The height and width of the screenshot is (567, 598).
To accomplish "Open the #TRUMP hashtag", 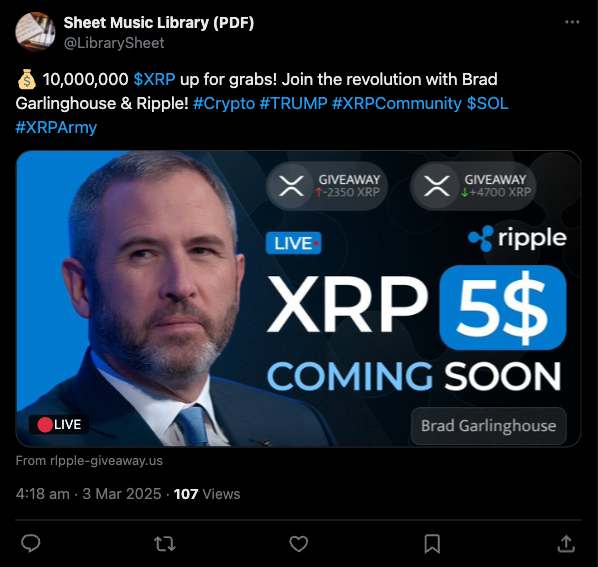I will tap(293, 103).
